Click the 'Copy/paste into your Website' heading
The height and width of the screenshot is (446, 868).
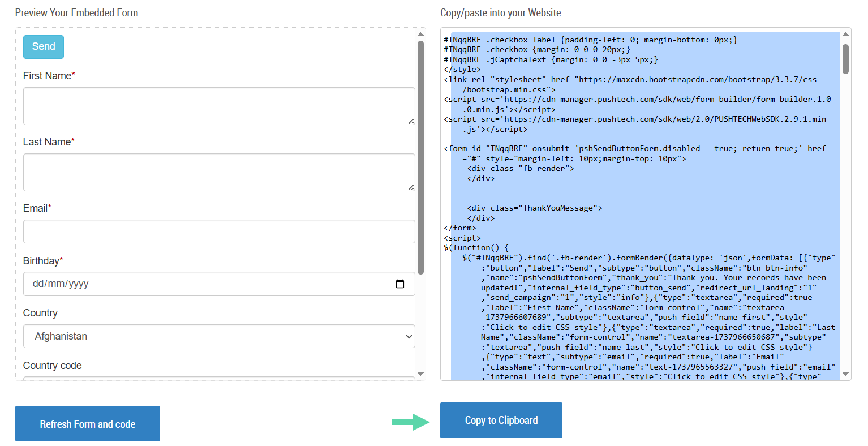point(501,12)
